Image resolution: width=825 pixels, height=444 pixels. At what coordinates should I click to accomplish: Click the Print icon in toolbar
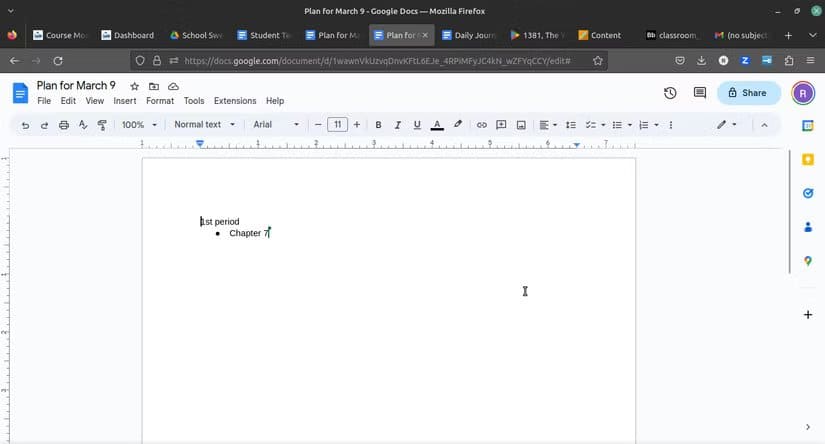click(64, 125)
